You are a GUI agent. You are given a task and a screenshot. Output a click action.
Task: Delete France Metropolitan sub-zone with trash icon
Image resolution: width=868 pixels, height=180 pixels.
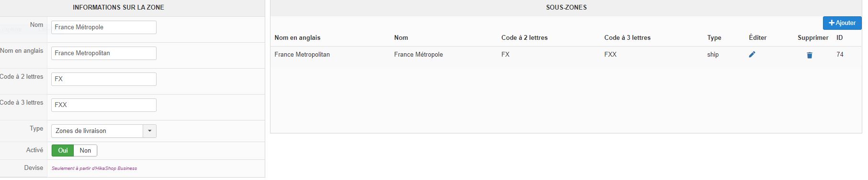(810, 55)
